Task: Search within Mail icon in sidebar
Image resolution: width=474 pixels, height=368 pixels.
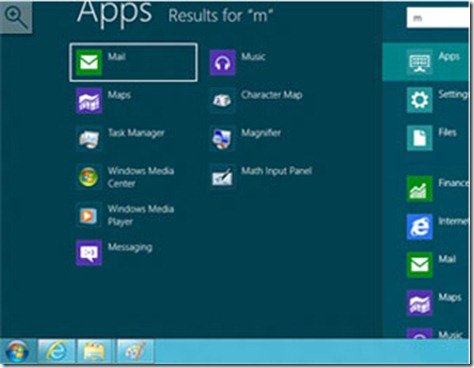Action: point(420,265)
